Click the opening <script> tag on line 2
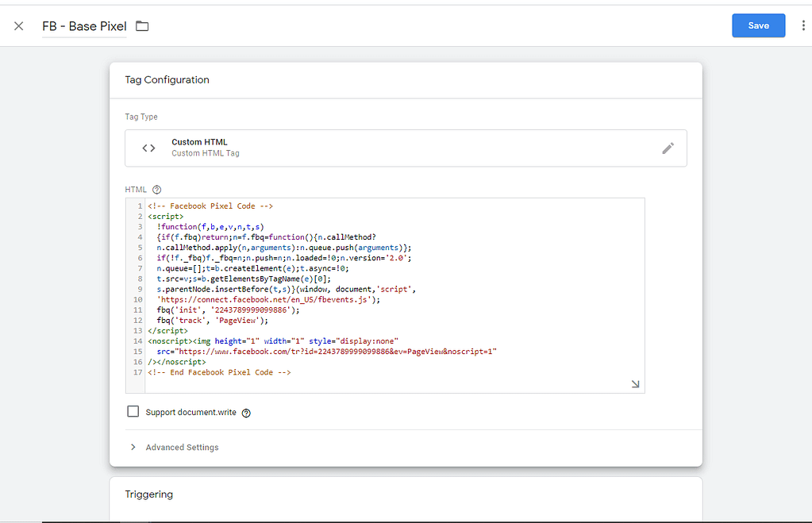This screenshot has height=523, width=812. (x=166, y=216)
